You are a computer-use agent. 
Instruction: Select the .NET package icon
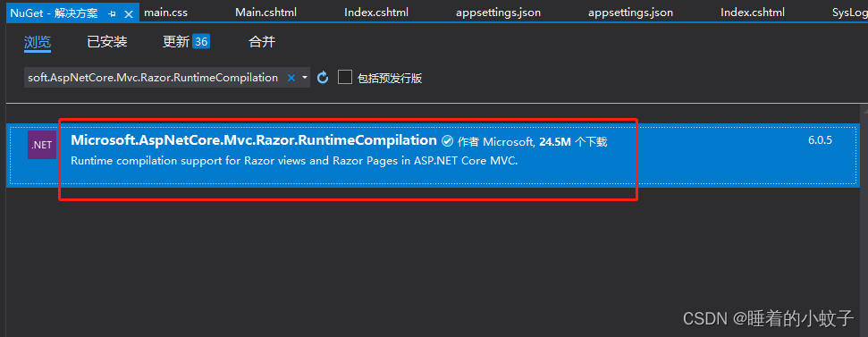41,145
